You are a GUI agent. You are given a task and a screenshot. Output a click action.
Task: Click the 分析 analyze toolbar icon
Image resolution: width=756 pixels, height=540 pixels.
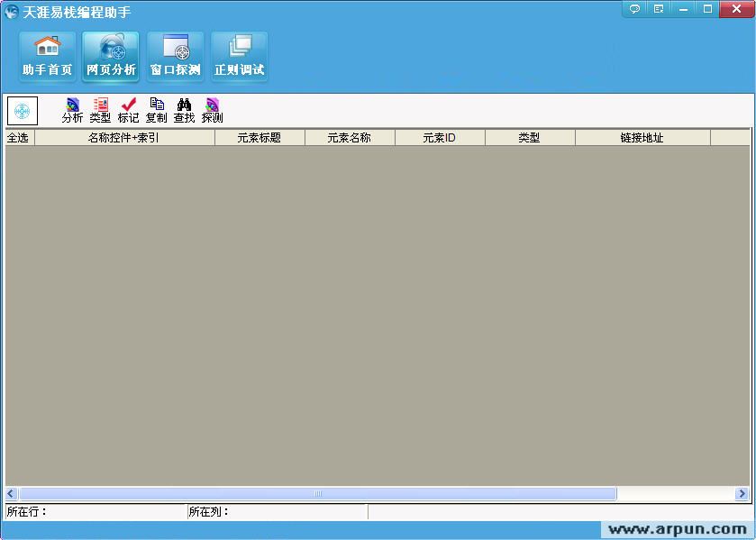tap(72, 110)
